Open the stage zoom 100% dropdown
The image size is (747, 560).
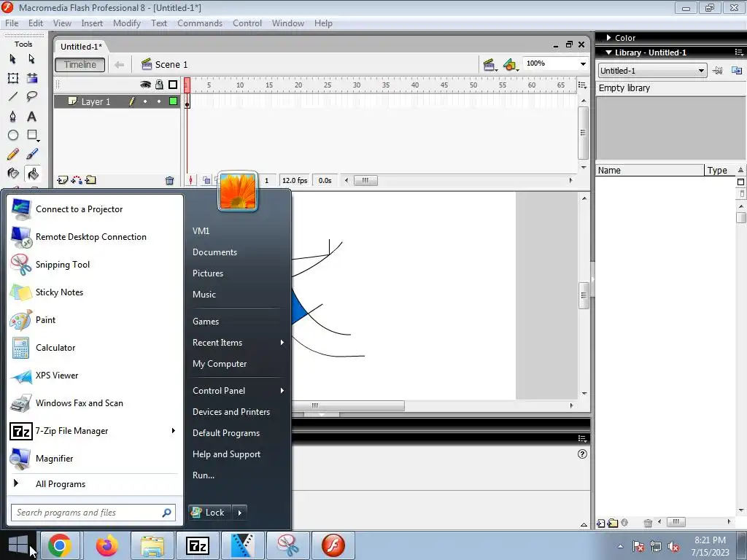click(583, 64)
